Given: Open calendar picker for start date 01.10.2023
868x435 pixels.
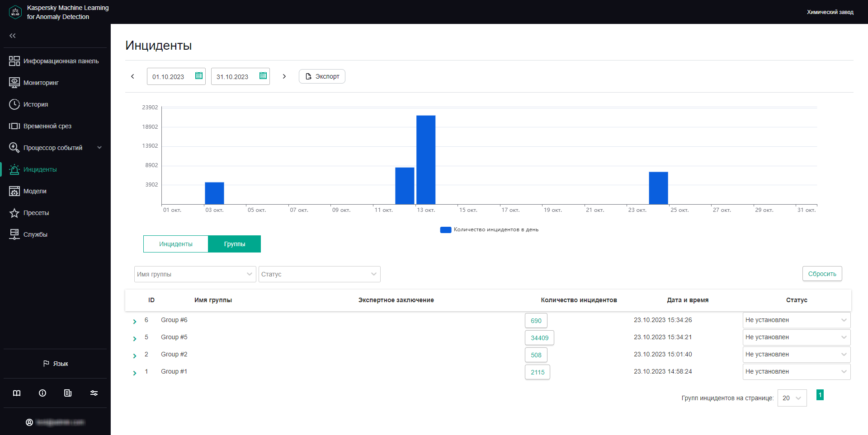Looking at the screenshot, I should (x=198, y=76).
